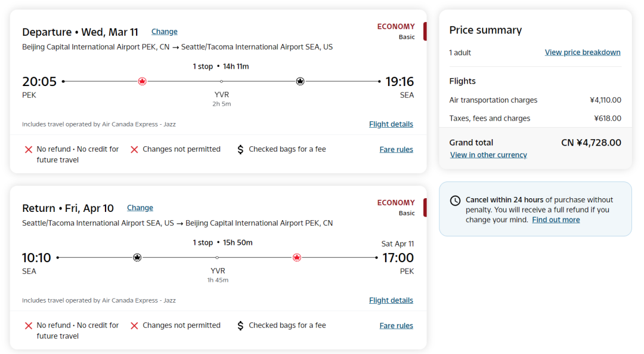This screenshot has width=644, height=354.
Task: Click red X beside departure No refund
Action: pos(28,149)
